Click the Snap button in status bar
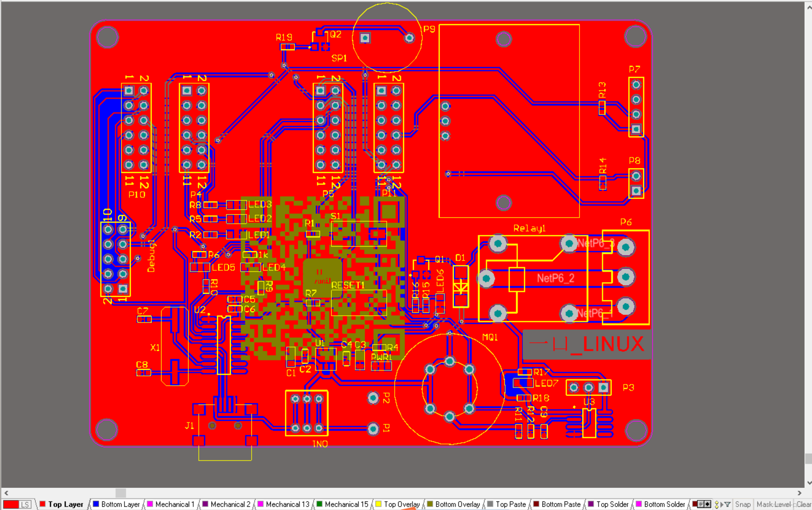Image resolution: width=812 pixels, height=510 pixels. [x=743, y=504]
